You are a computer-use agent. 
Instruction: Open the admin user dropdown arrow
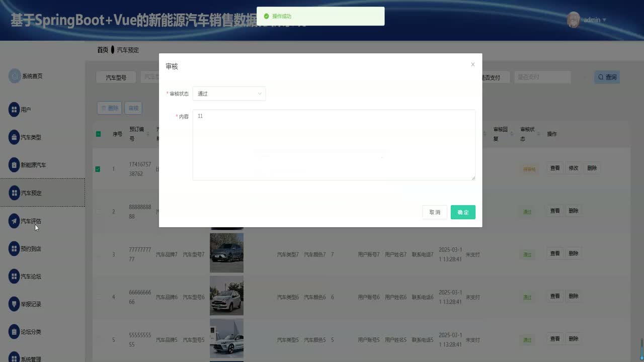pyautogui.click(x=604, y=20)
